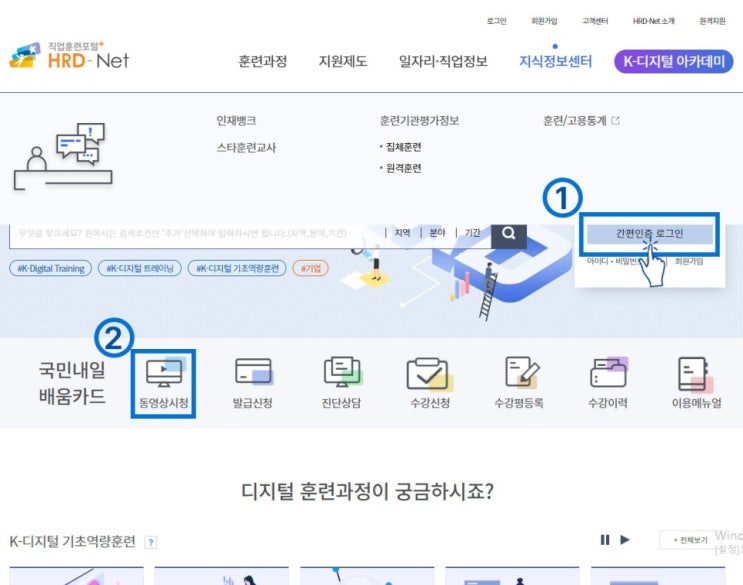Open 원격지원 link
This screenshot has height=585, width=743.
712,21
